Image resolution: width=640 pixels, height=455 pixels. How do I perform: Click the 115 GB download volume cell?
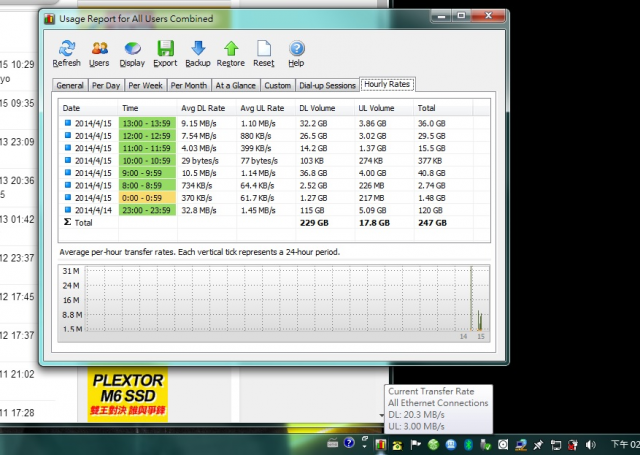click(312, 211)
